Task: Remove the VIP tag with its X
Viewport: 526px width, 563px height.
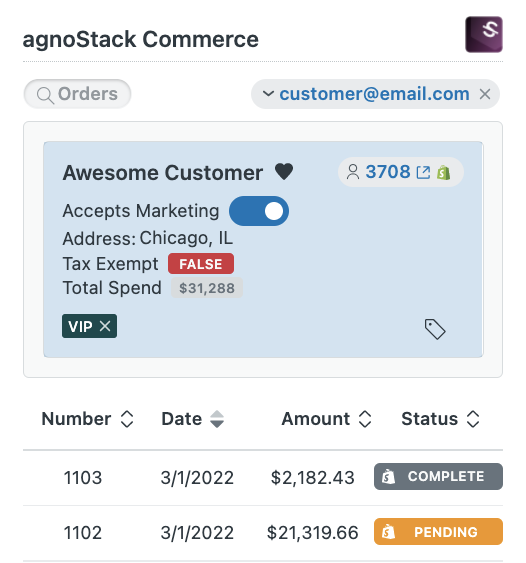Action: click(x=105, y=326)
